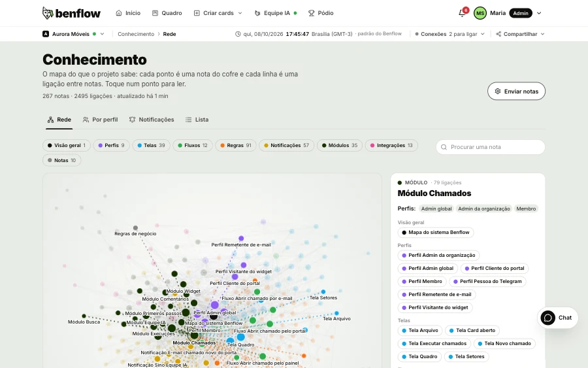This screenshot has width=588, height=368.
Task: Click the "Módulo Comentários" graph label
Action: point(165,299)
